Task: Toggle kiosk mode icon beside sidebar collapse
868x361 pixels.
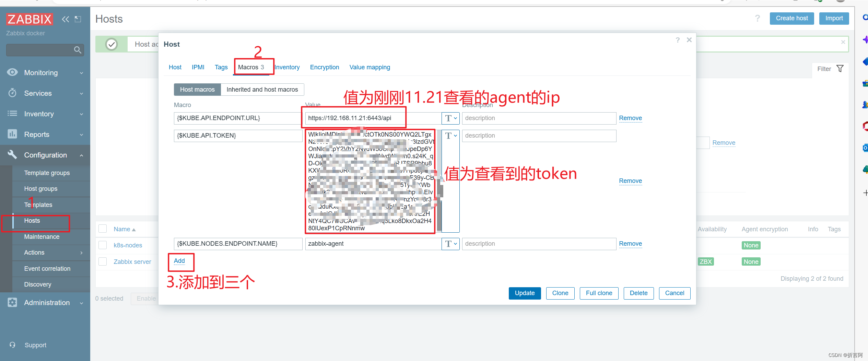Action: pos(78,19)
